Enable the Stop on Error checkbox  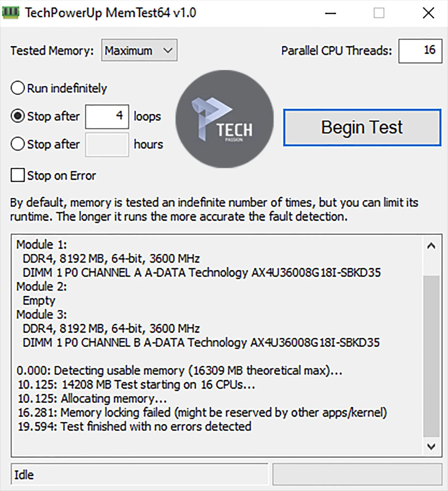17,175
